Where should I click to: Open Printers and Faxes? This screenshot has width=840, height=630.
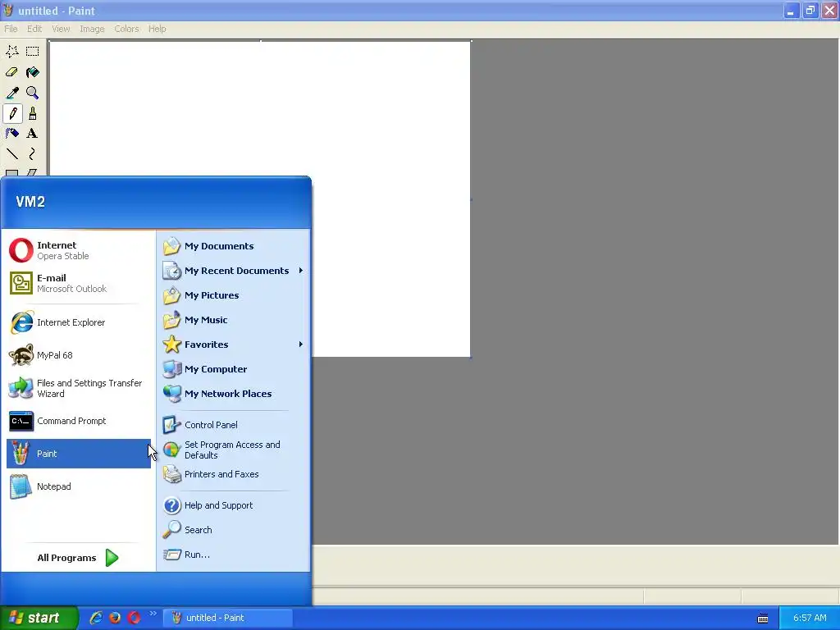pos(234,474)
